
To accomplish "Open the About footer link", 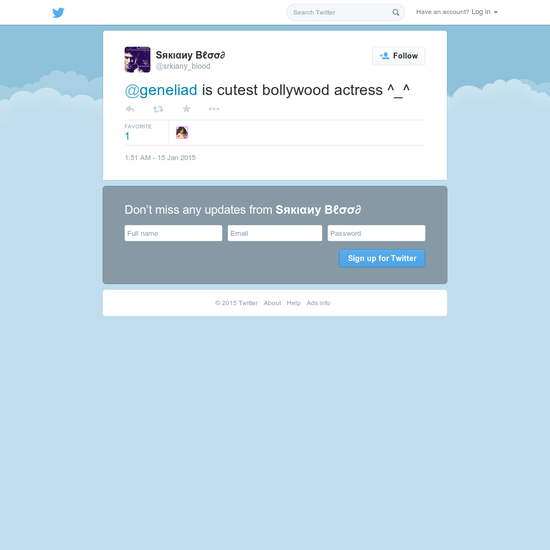I will coord(272,303).
